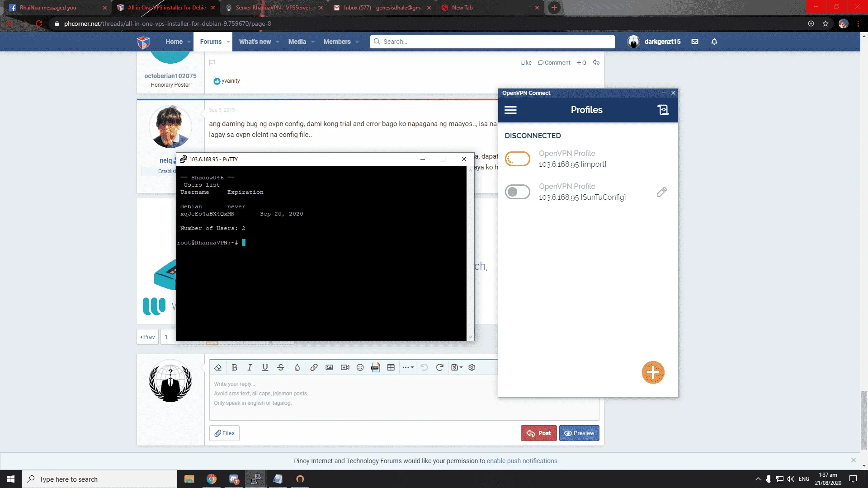
Task: Click the quote insert icon in editor
Action: click(x=375, y=367)
